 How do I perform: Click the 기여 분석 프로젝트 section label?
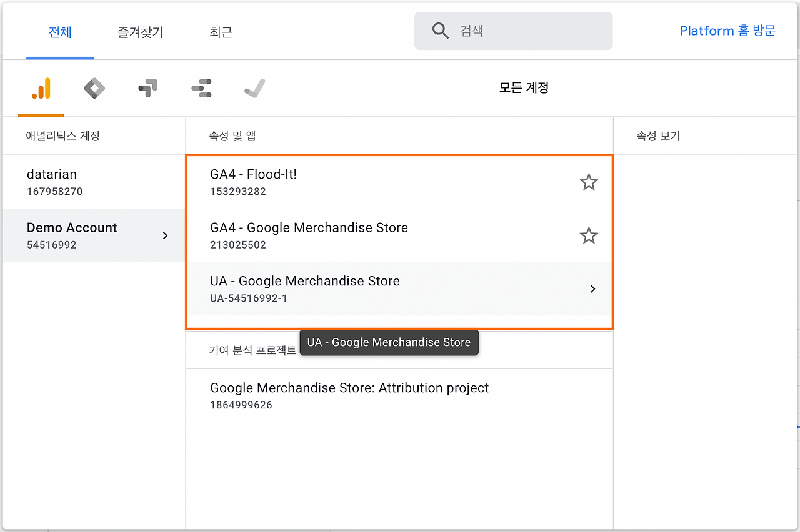click(252, 350)
